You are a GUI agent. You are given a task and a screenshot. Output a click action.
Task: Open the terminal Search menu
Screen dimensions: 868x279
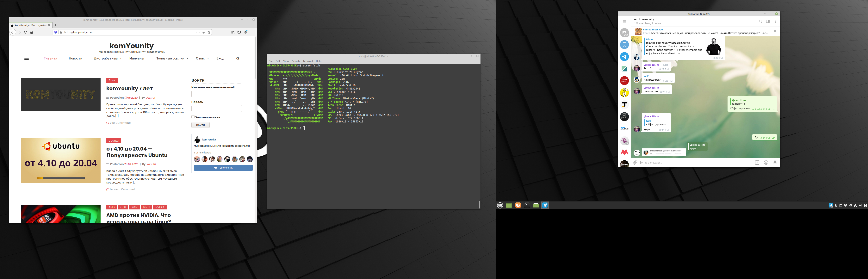coord(296,61)
